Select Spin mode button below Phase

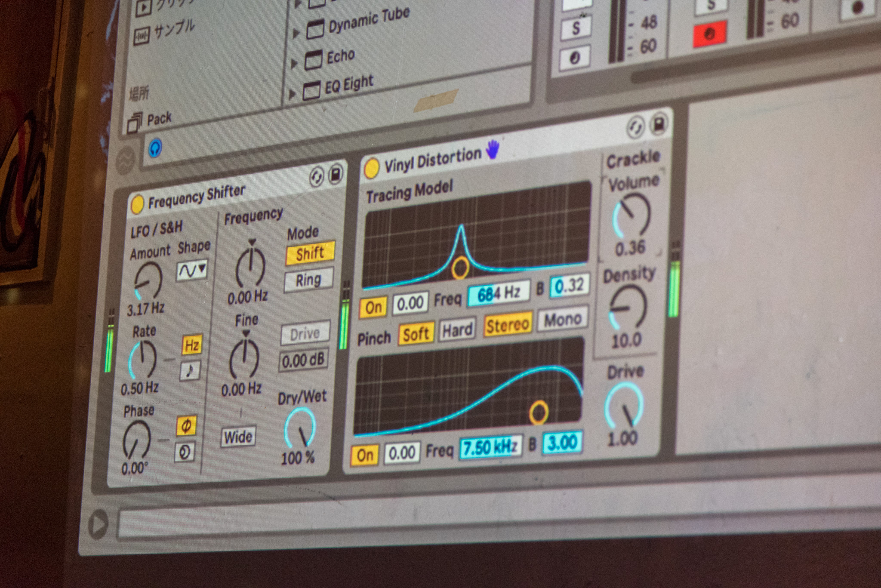[x=185, y=453]
